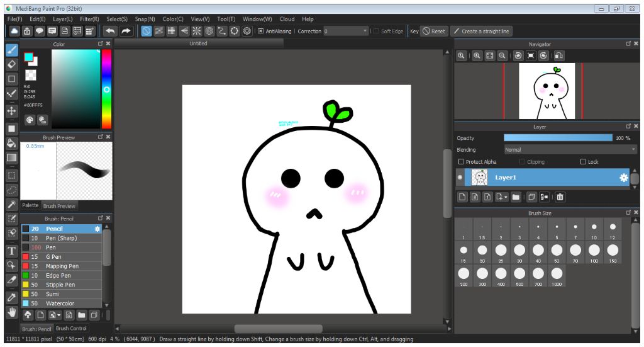Enable the grid snap icon

171,31
